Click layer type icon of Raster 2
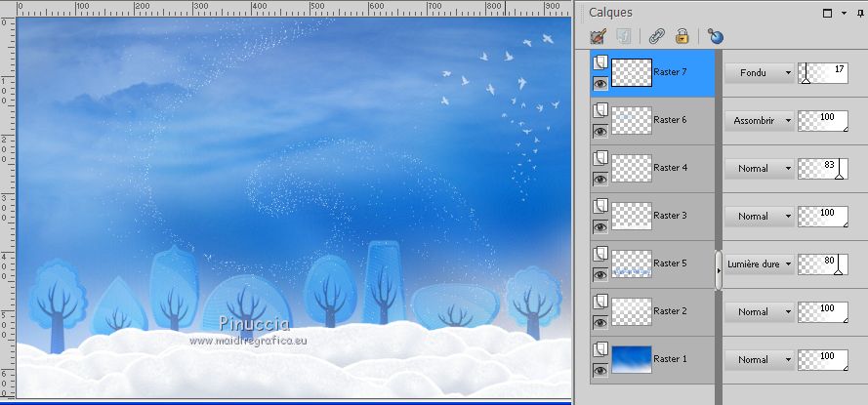Image resolution: width=868 pixels, height=405 pixels. (x=600, y=302)
